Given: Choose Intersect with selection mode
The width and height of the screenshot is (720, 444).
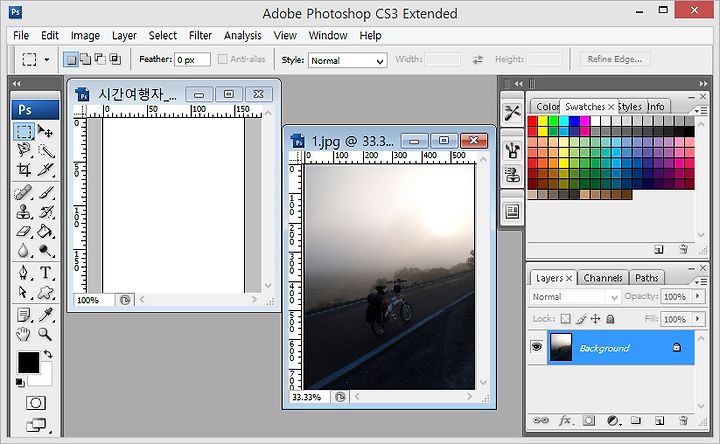Looking at the screenshot, I should 115,59.
